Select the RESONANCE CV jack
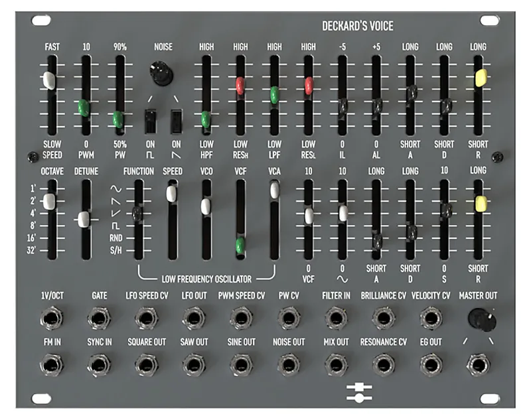 point(383,364)
